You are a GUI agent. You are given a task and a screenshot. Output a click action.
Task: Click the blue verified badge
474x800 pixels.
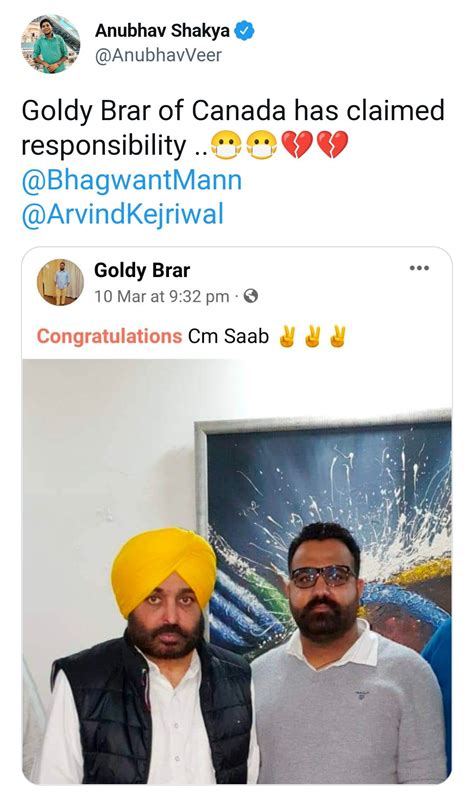[244, 31]
